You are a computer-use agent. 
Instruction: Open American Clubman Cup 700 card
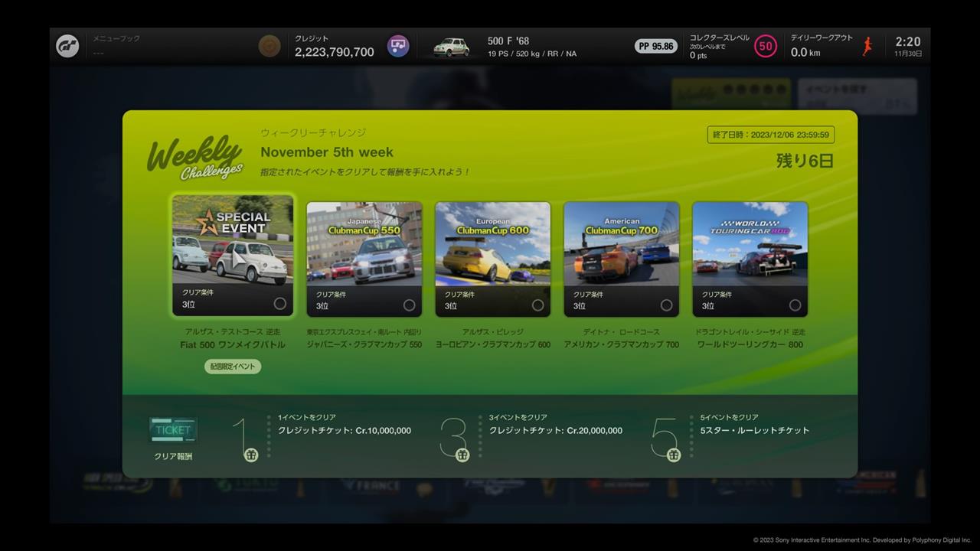point(622,259)
